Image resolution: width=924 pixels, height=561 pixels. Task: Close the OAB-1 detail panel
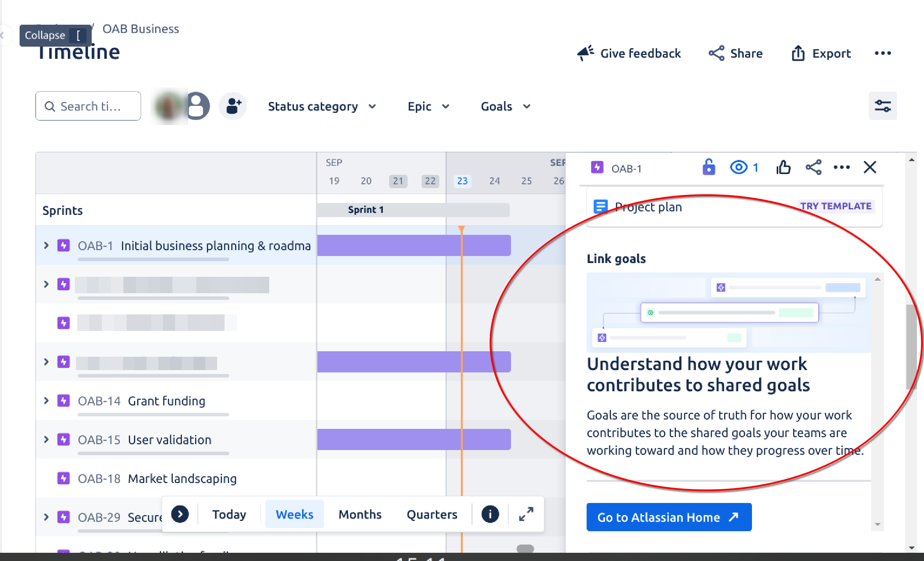[x=870, y=167]
